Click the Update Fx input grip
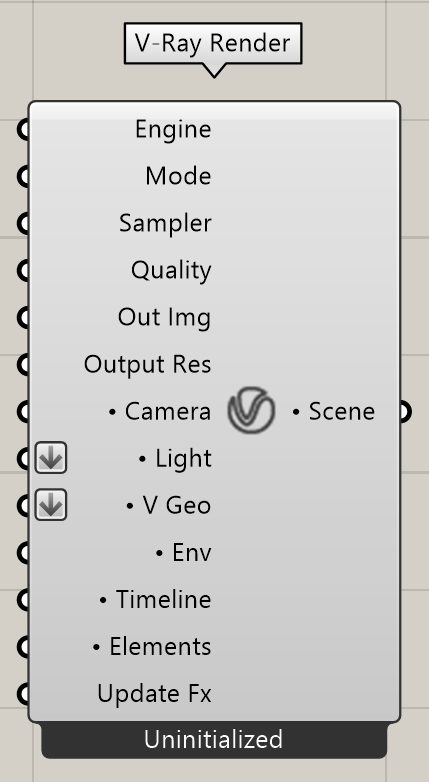The image size is (429, 782). [x=23, y=693]
